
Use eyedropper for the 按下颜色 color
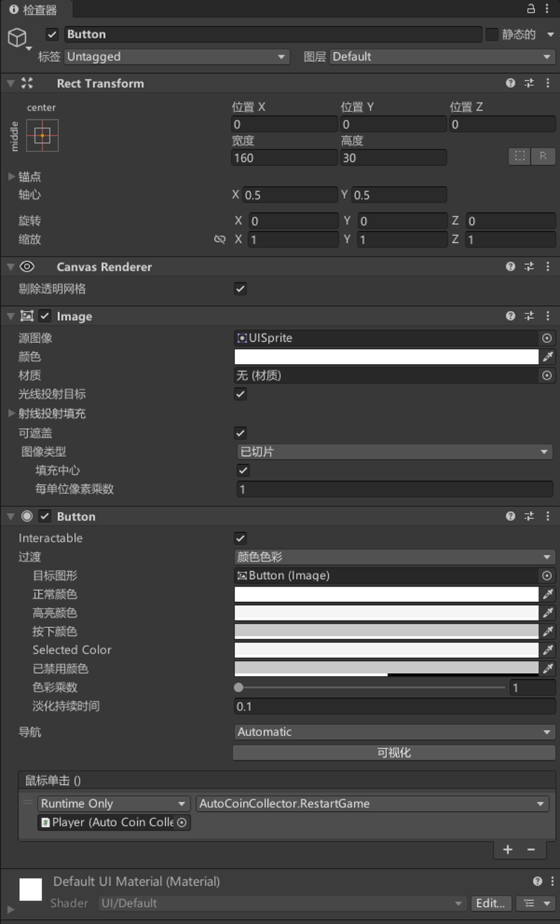click(x=548, y=631)
